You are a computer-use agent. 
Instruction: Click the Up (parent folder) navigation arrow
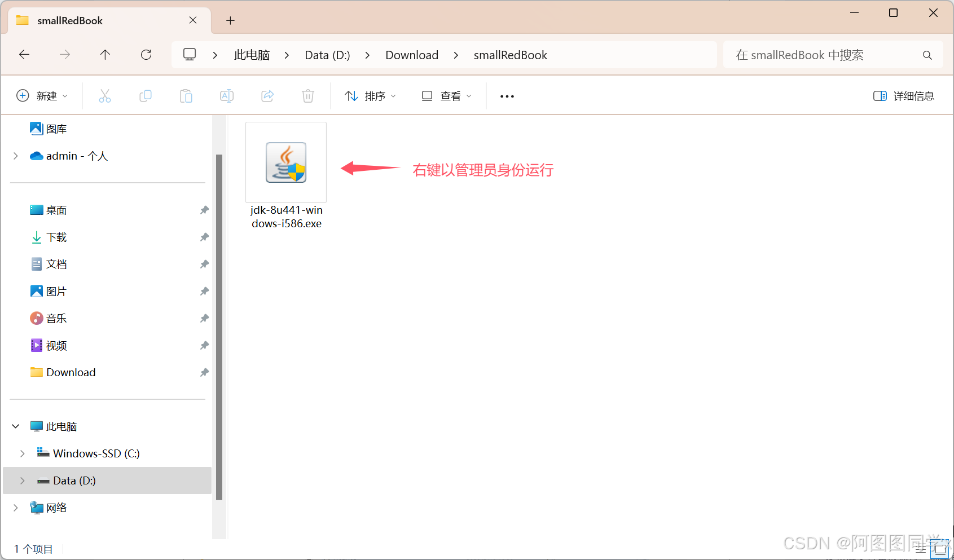(x=105, y=55)
